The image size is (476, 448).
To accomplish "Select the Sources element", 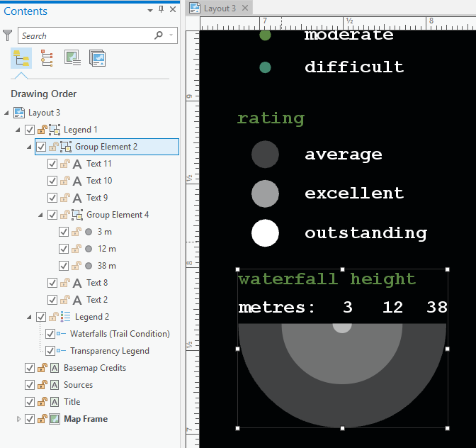I will pos(78,385).
